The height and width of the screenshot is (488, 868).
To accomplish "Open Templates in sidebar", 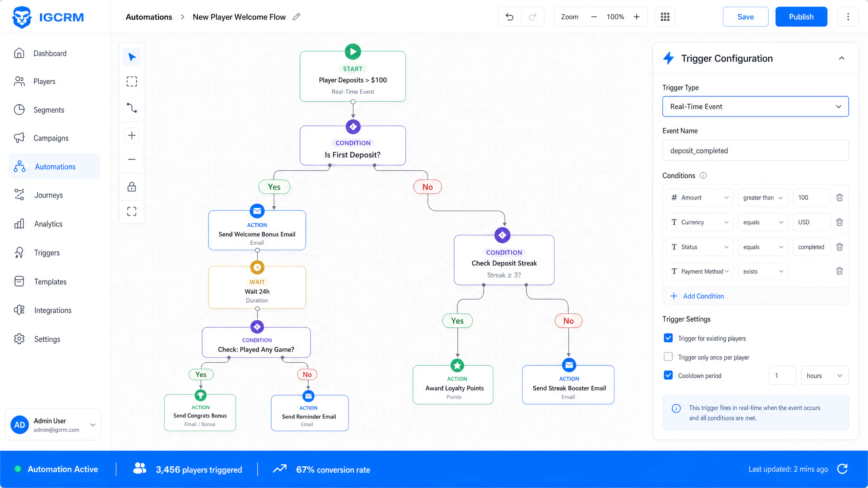I will 54,282.
